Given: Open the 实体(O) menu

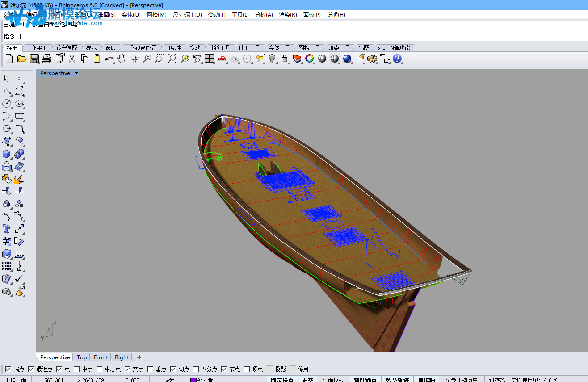Looking at the screenshot, I should pyautogui.click(x=131, y=15).
